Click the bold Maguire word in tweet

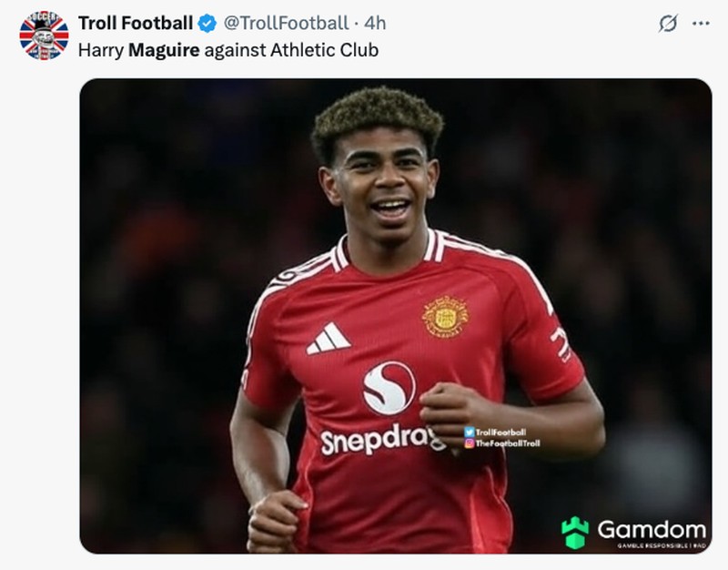point(164,49)
